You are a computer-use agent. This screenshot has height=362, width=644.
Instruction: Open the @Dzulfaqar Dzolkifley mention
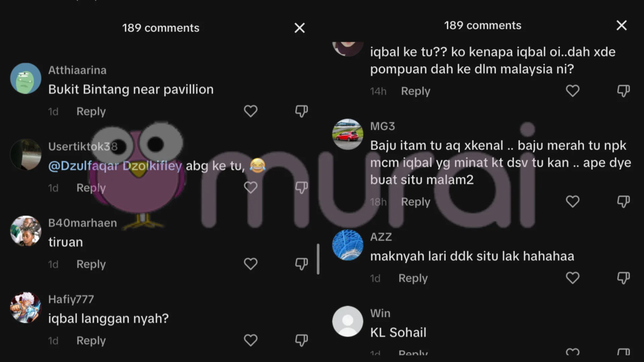coord(115,166)
